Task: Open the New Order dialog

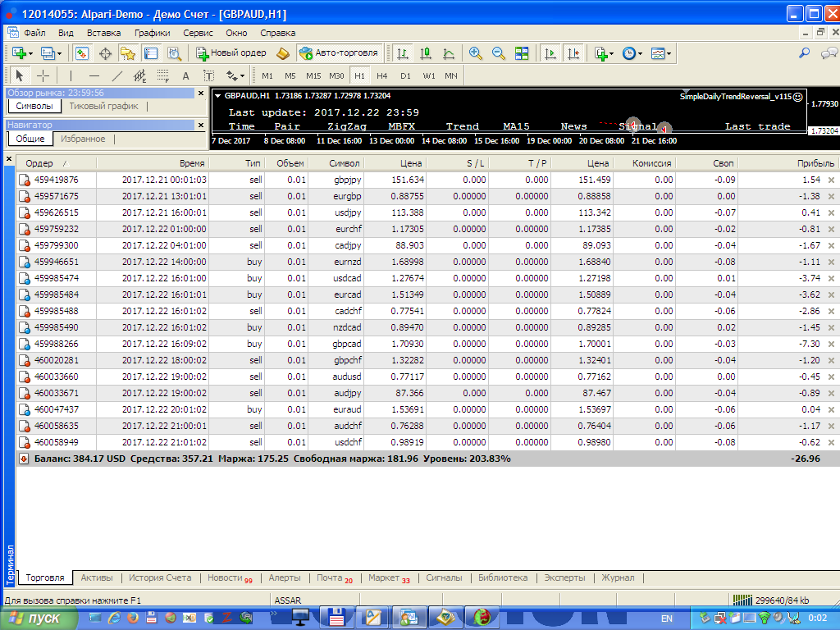Action: tap(231, 53)
